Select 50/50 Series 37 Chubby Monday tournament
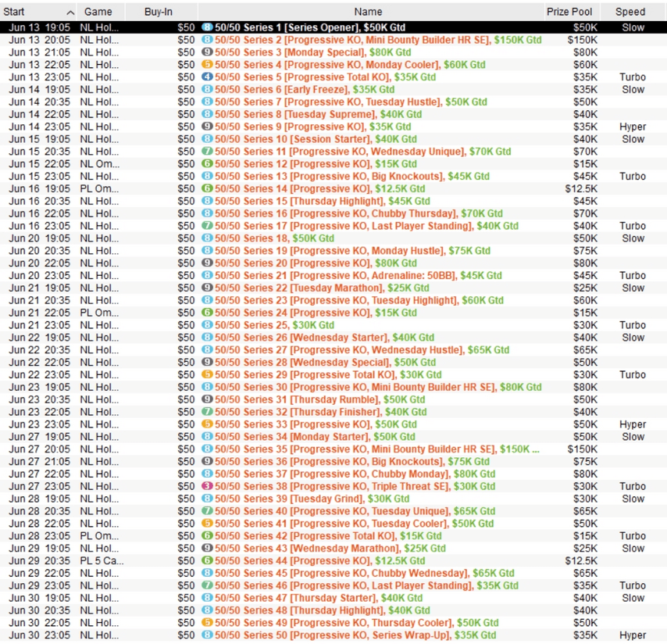The height and width of the screenshot is (644, 667). point(333,474)
